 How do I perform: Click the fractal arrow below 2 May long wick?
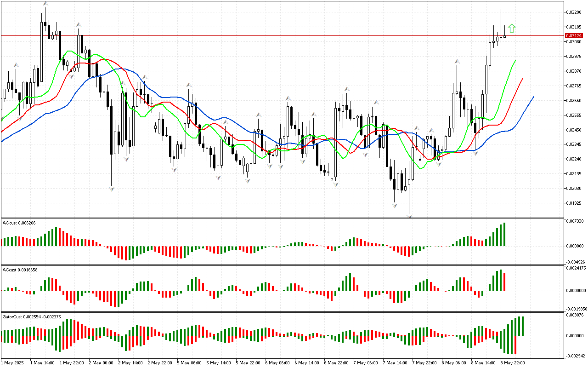pyautogui.click(x=112, y=189)
